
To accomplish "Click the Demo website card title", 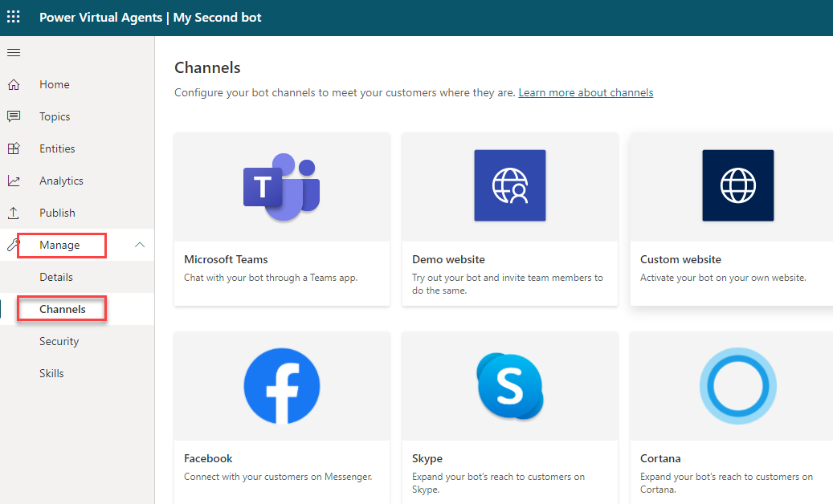I will (x=448, y=259).
